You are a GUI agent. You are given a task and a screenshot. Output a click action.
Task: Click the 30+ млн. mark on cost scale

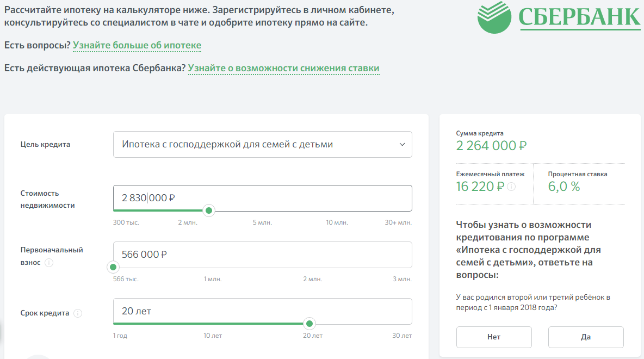(398, 222)
